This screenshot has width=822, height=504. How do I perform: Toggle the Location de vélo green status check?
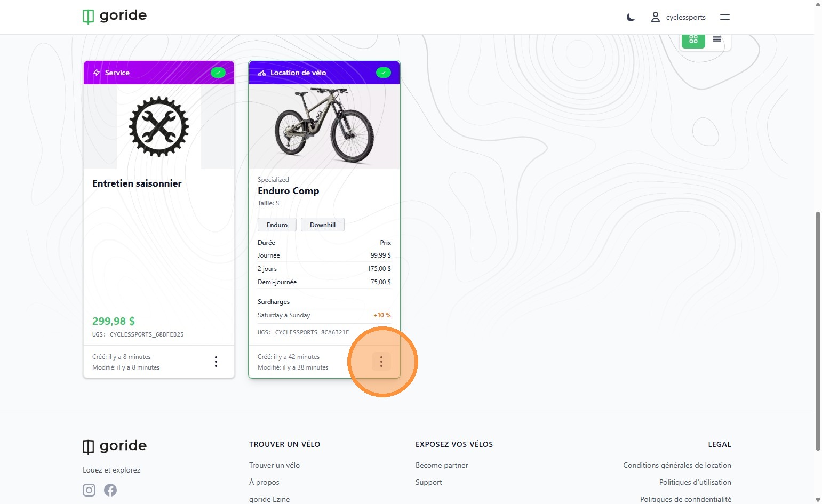(383, 73)
